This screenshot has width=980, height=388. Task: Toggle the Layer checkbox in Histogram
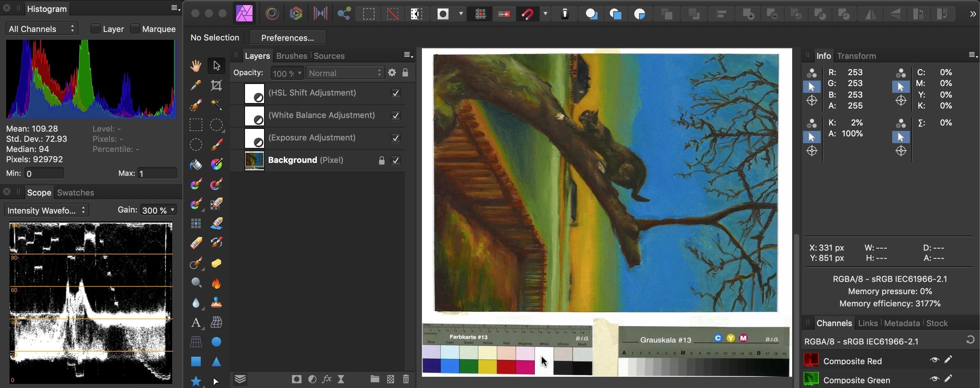coord(96,29)
